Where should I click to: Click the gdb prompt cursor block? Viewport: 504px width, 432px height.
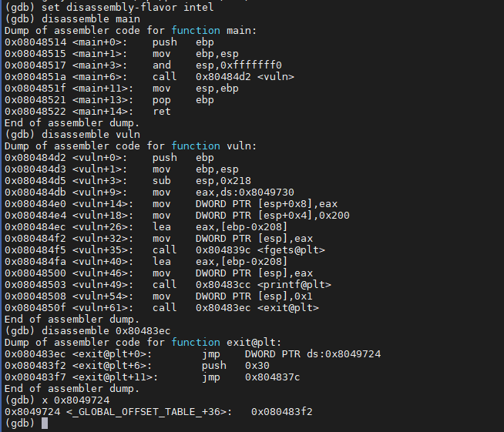[x=45, y=424]
